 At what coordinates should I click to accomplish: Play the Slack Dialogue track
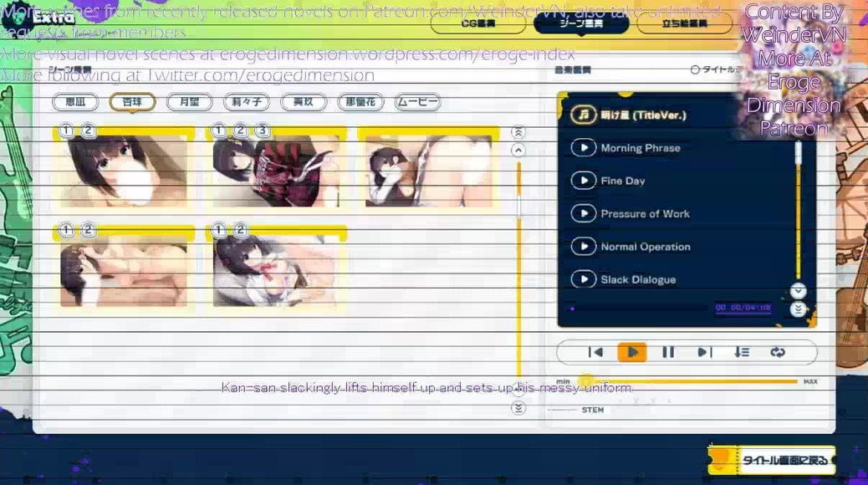pyautogui.click(x=584, y=279)
